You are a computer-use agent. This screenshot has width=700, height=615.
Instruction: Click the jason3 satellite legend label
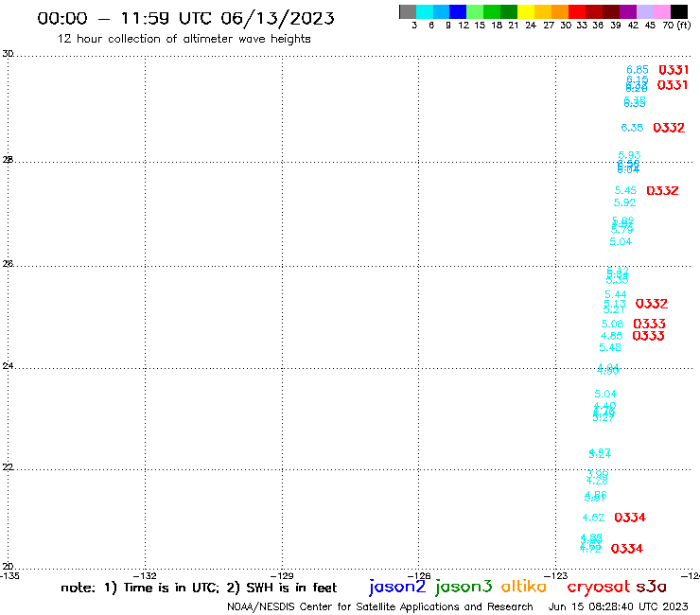(464, 587)
